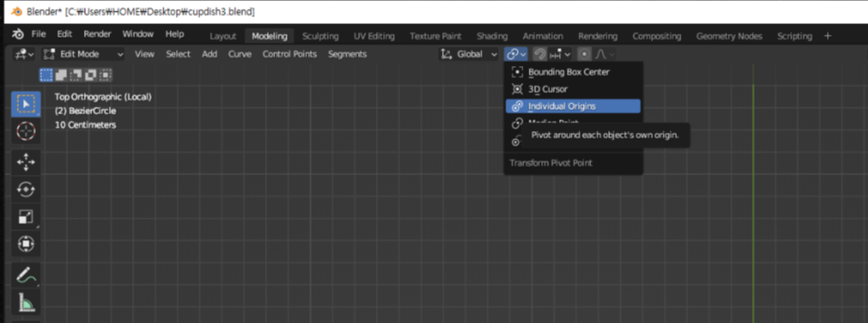Click the 'Top Orthographic (Local)' label
This screenshot has width=868, height=323.
click(103, 96)
